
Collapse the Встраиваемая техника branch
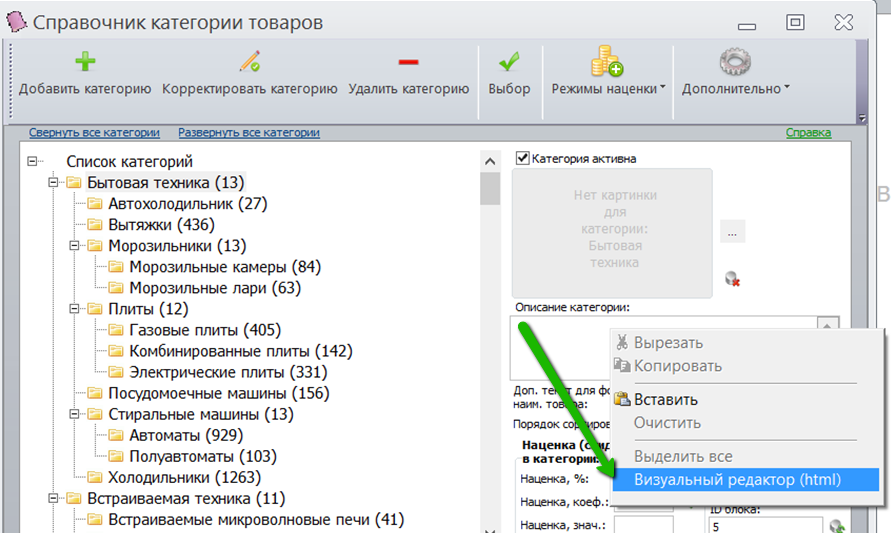[53, 498]
